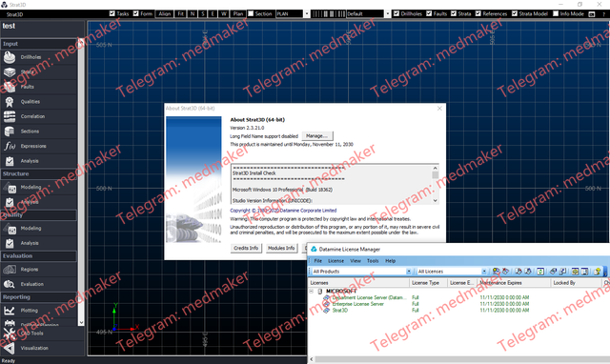This screenshot has height=364, width=610.
Task: Open the Plotting reporting tool
Action: coord(38,311)
